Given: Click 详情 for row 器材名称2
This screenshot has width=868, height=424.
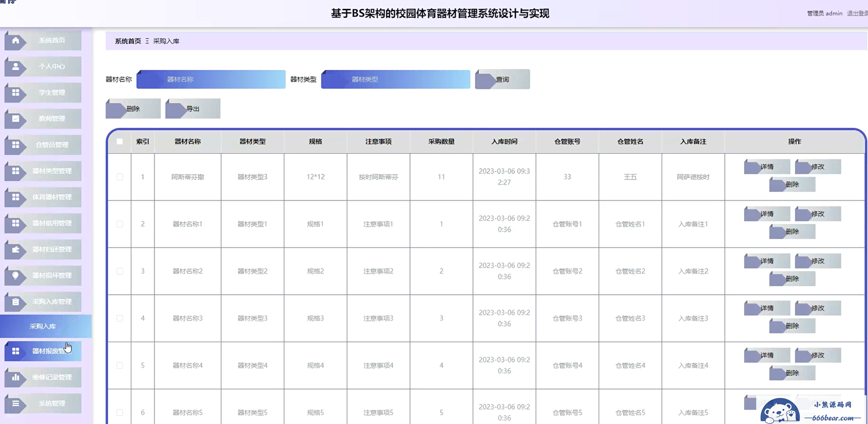Looking at the screenshot, I should (767, 261).
